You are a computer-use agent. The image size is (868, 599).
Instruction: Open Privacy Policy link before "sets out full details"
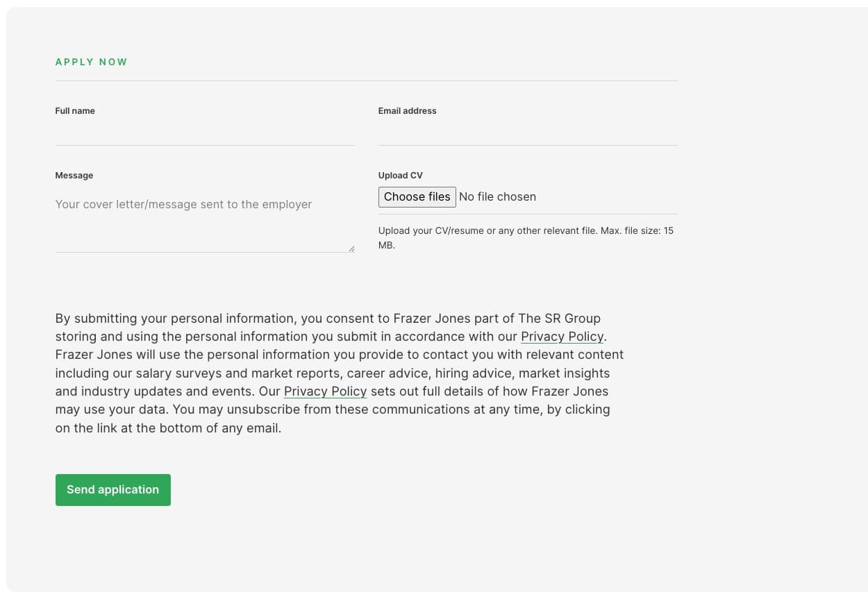click(325, 391)
